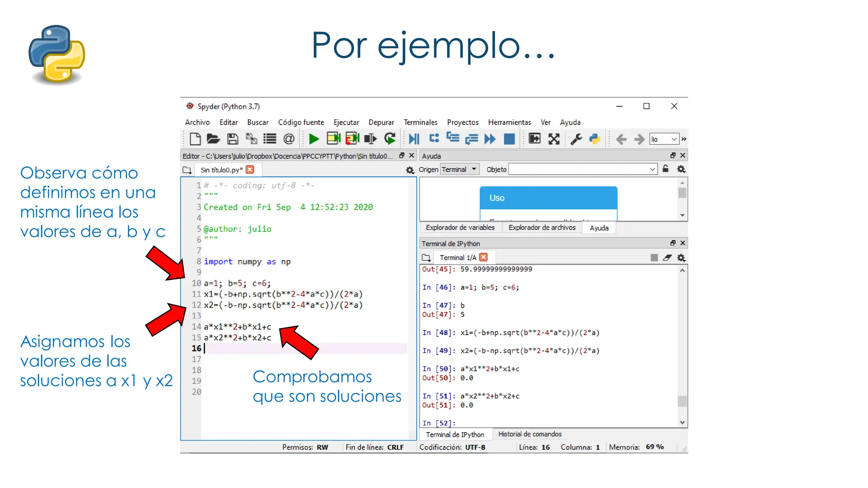Image resolution: width=868 pixels, height=488 pixels.
Task: Run current cell toolbar icon
Action: [334, 139]
